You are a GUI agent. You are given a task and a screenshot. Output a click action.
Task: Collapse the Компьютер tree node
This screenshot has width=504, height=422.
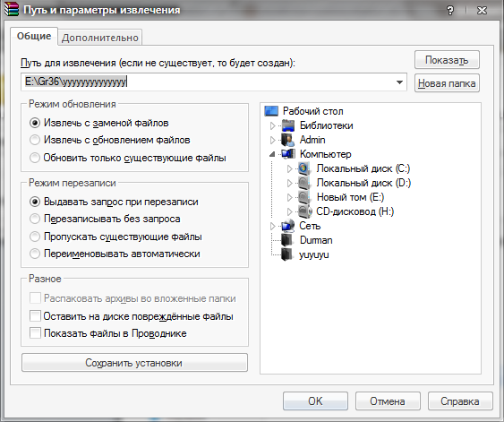point(272,154)
